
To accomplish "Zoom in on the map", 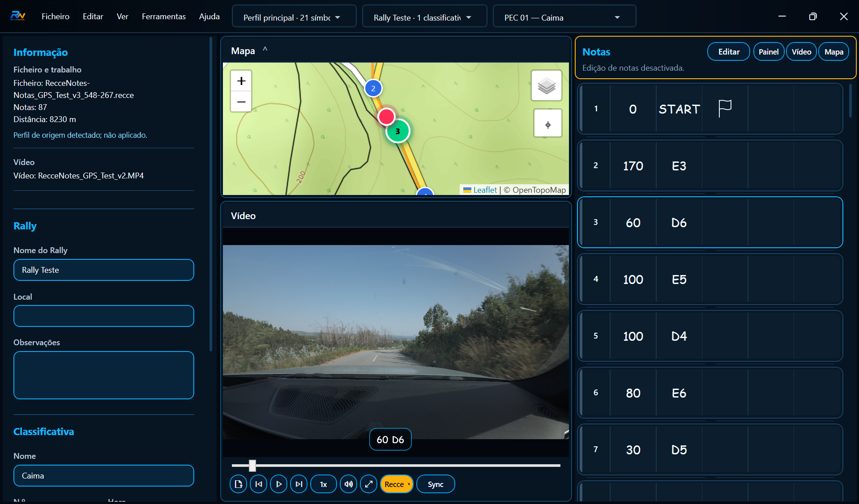I will coord(241,81).
